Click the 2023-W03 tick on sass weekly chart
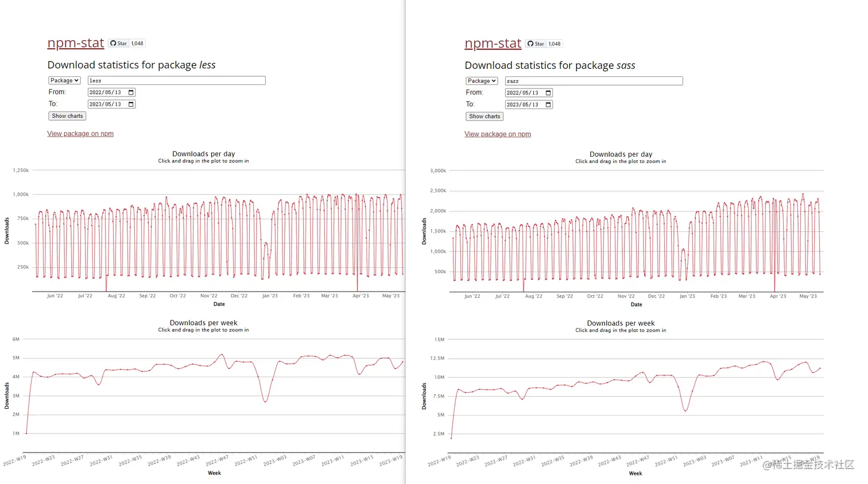Viewport: 868px width, 484px height. [x=695, y=462]
